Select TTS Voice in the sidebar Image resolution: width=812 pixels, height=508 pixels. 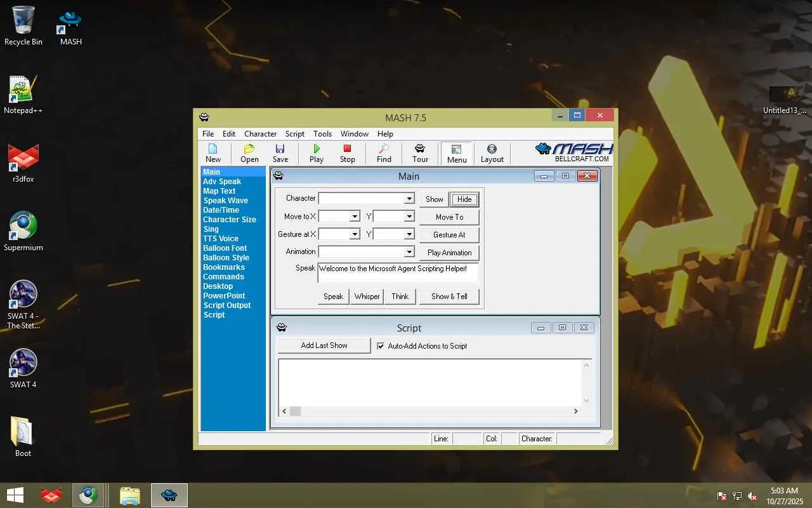221,239
